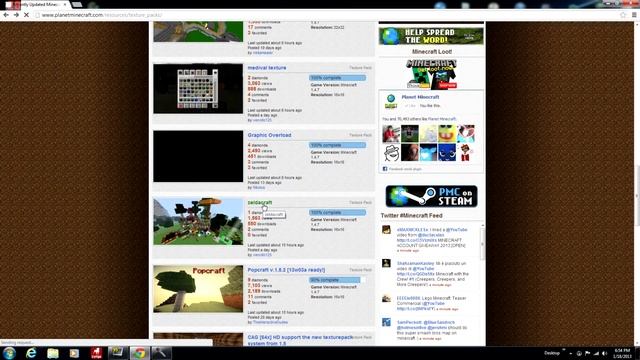This screenshot has width=640, height=360.
Task: Click first Facebook fan avatar in top row
Action: coord(391,134)
